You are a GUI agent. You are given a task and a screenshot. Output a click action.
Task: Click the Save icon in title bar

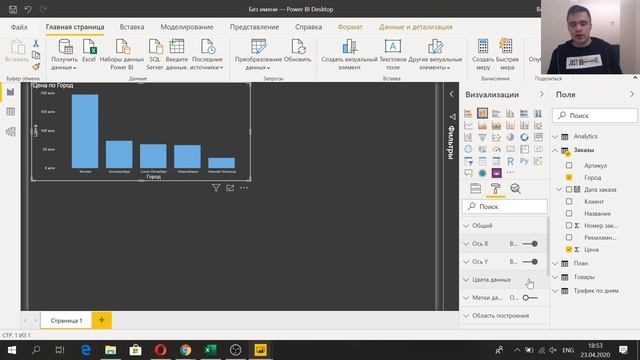(x=13, y=9)
